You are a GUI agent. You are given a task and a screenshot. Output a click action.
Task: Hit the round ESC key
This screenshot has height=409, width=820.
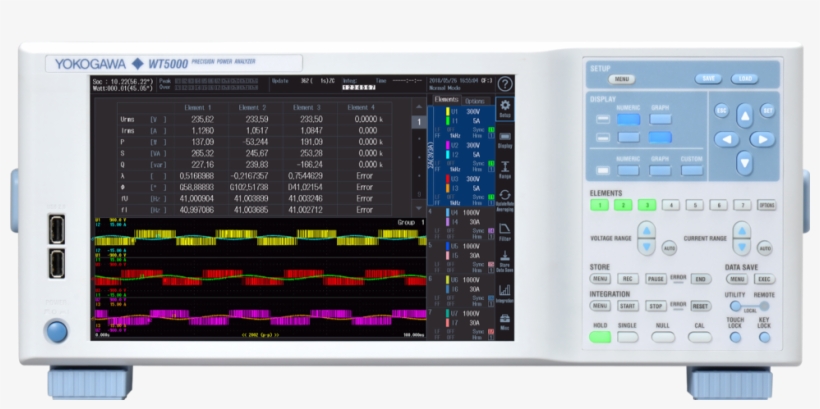point(722,110)
